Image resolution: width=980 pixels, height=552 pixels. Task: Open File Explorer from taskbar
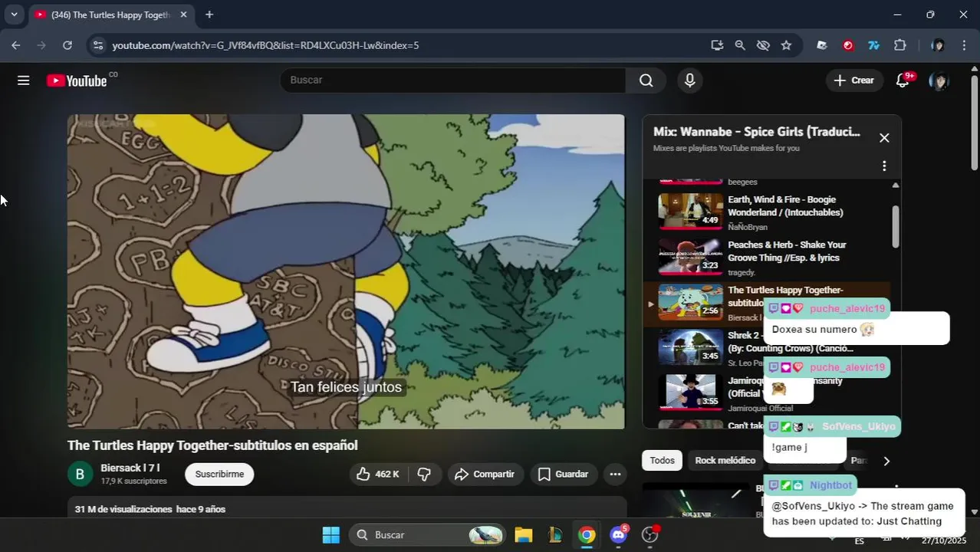524,535
